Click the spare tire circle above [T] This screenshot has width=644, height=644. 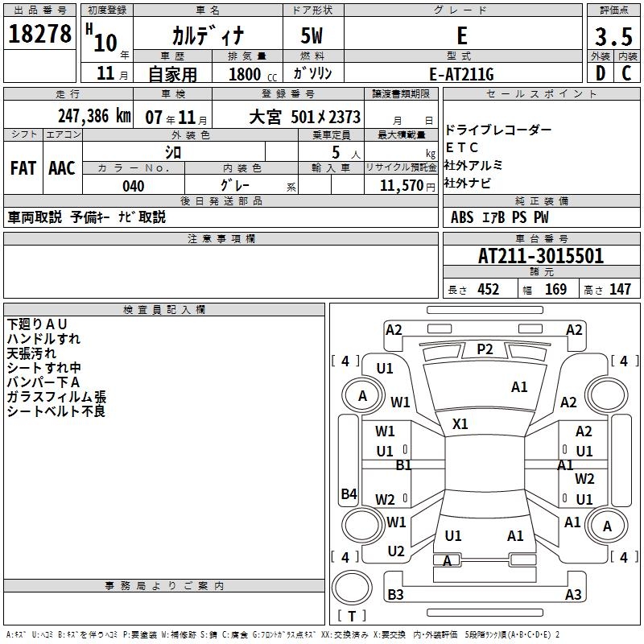coord(352,588)
